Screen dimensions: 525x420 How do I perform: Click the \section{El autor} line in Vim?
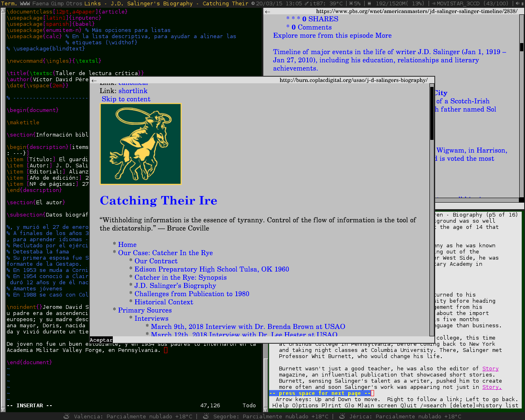coord(36,203)
